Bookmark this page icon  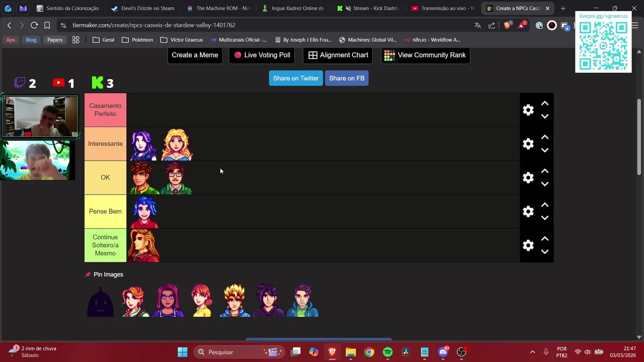(x=47, y=25)
